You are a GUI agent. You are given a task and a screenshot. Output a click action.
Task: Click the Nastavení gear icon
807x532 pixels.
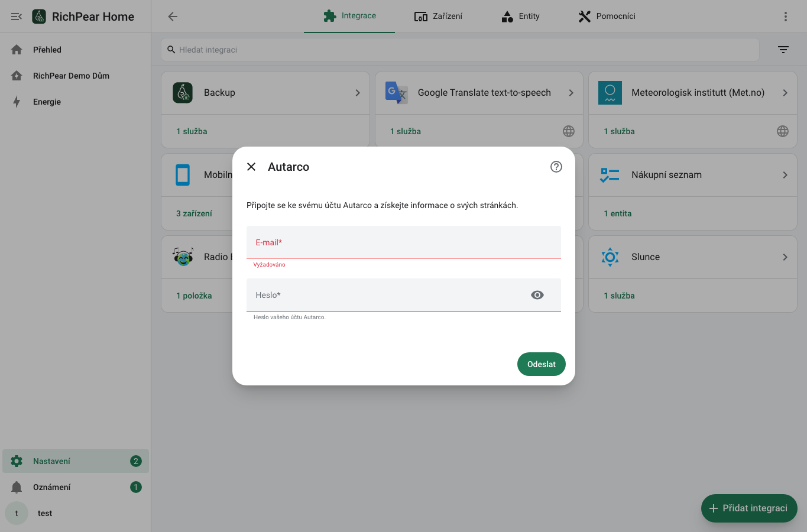(x=17, y=461)
